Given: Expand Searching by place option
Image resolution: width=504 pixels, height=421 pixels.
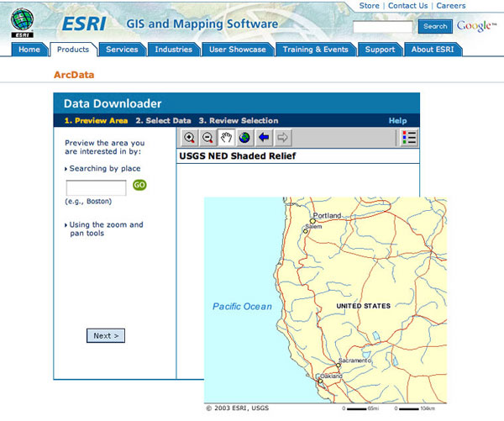Looking at the screenshot, I should coord(102,169).
